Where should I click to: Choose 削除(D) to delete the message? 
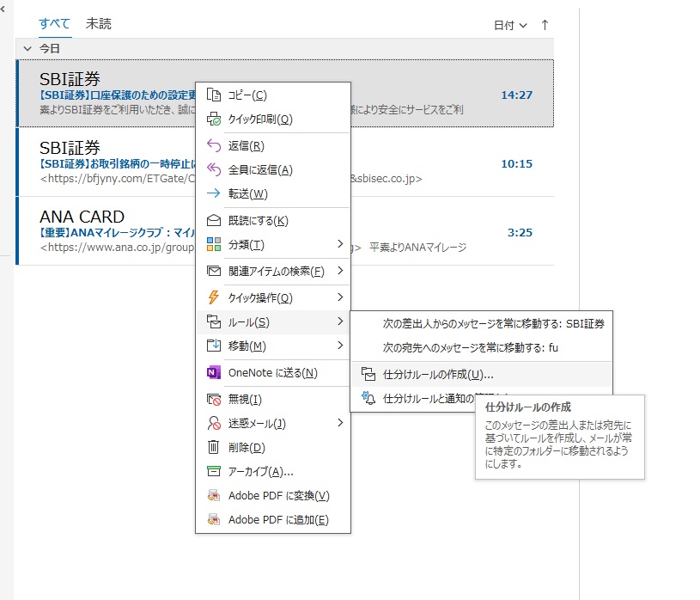tap(273, 447)
